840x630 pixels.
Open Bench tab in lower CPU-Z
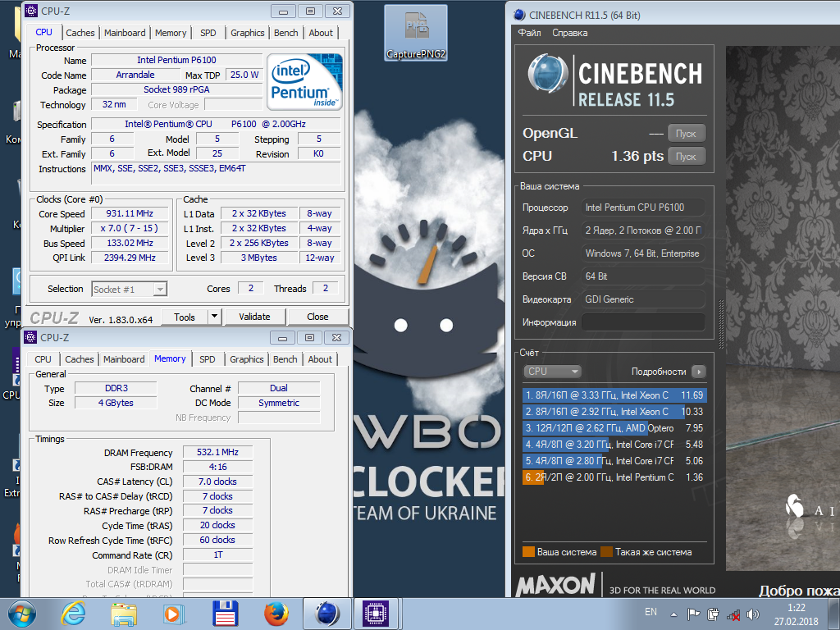(285, 359)
